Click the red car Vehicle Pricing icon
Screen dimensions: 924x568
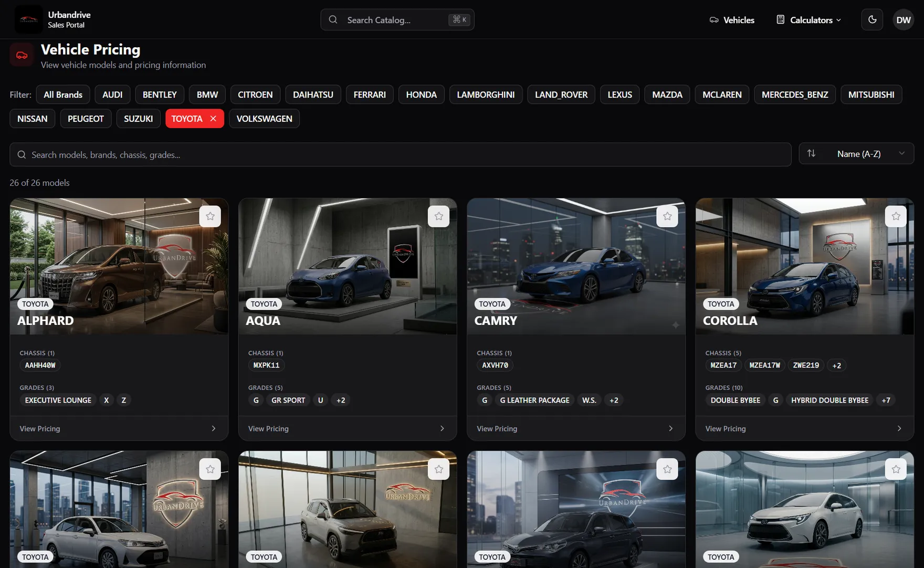tap(22, 55)
